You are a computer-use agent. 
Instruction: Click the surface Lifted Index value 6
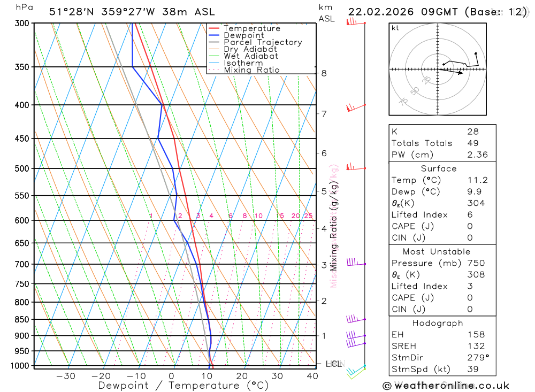470,215
